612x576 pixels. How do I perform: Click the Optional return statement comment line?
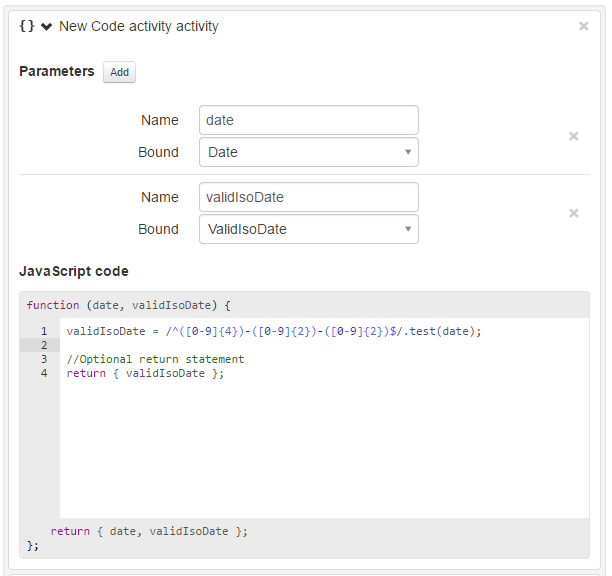click(x=155, y=359)
